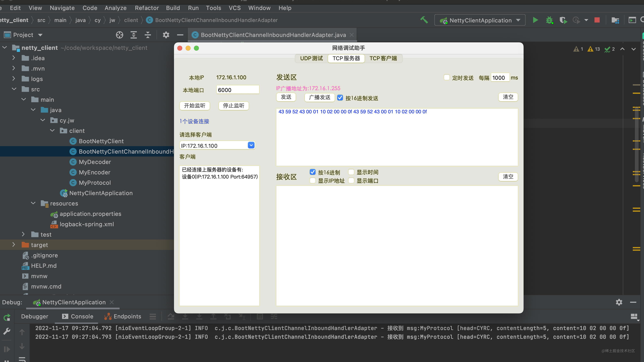This screenshot has width=644, height=362.
Task: Open the Refactor menu
Action: click(x=147, y=8)
